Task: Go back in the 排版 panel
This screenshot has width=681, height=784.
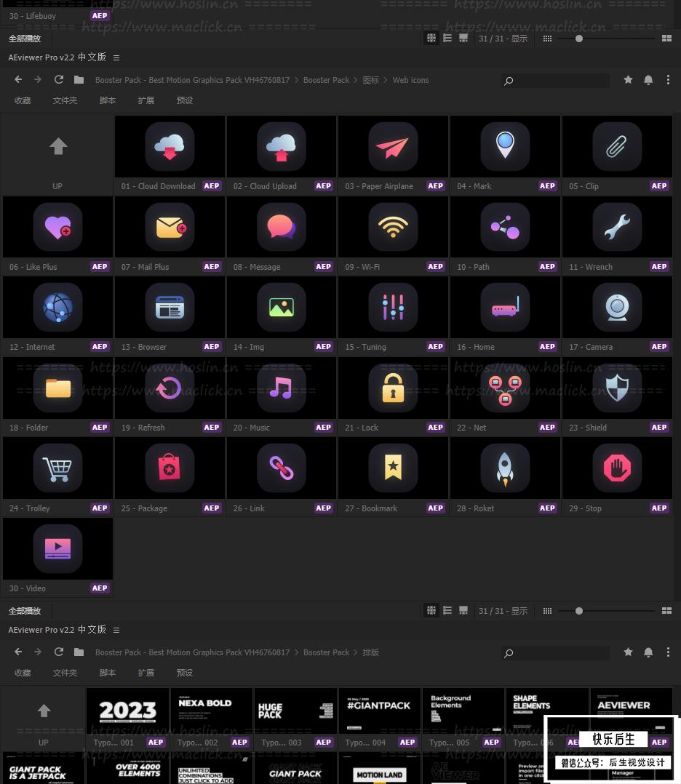Action: coord(18,652)
